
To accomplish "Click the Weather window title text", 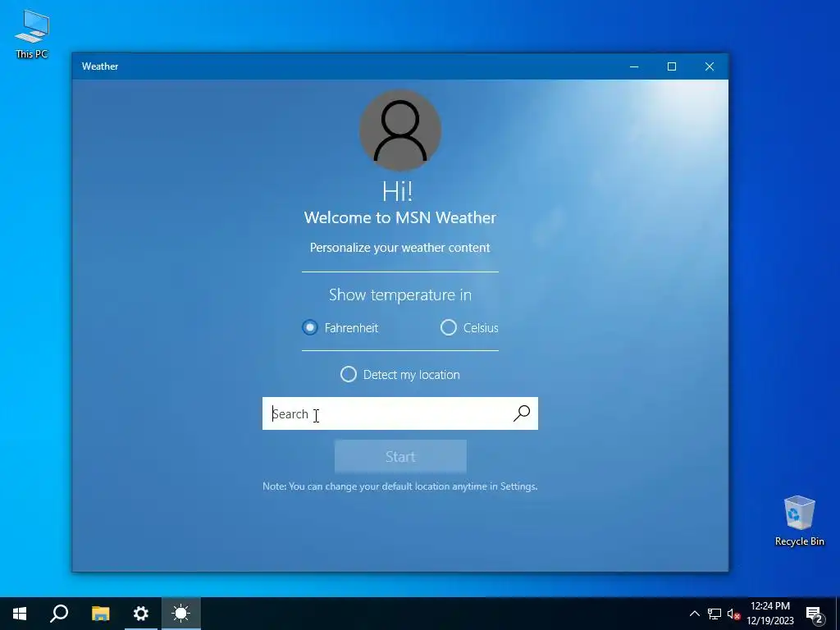I will tap(100, 66).
